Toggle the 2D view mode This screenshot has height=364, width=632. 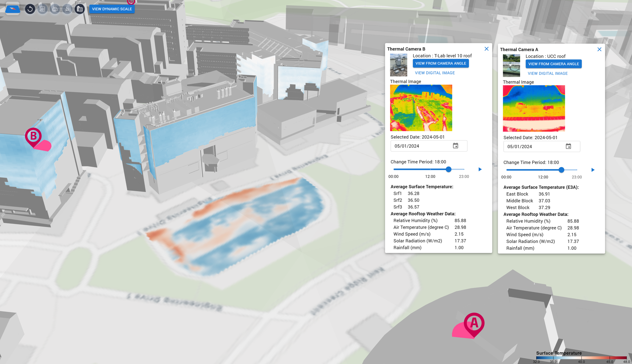pyautogui.click(x=42, y=9)
